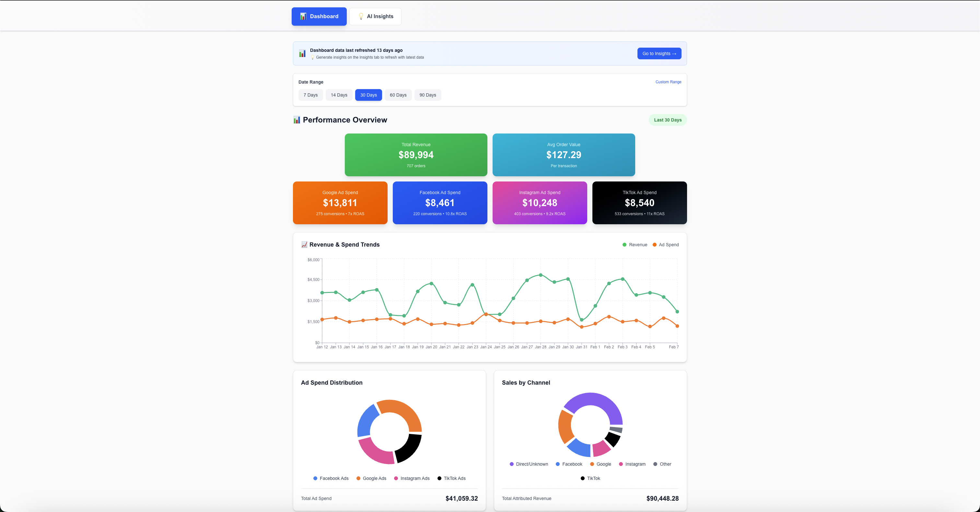
Task: Click the lightbulb icon before the insights hint text
Action: [x=313, y=57]
